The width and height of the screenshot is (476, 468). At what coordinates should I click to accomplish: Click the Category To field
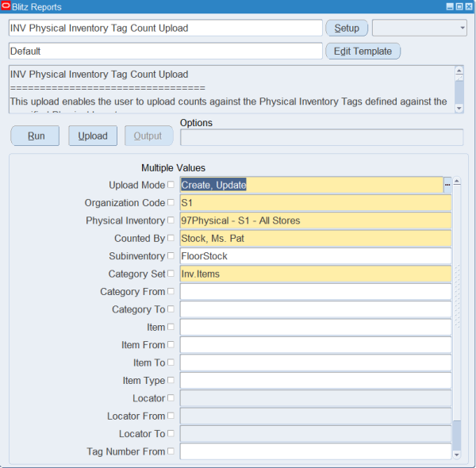(x=316, y=309)
